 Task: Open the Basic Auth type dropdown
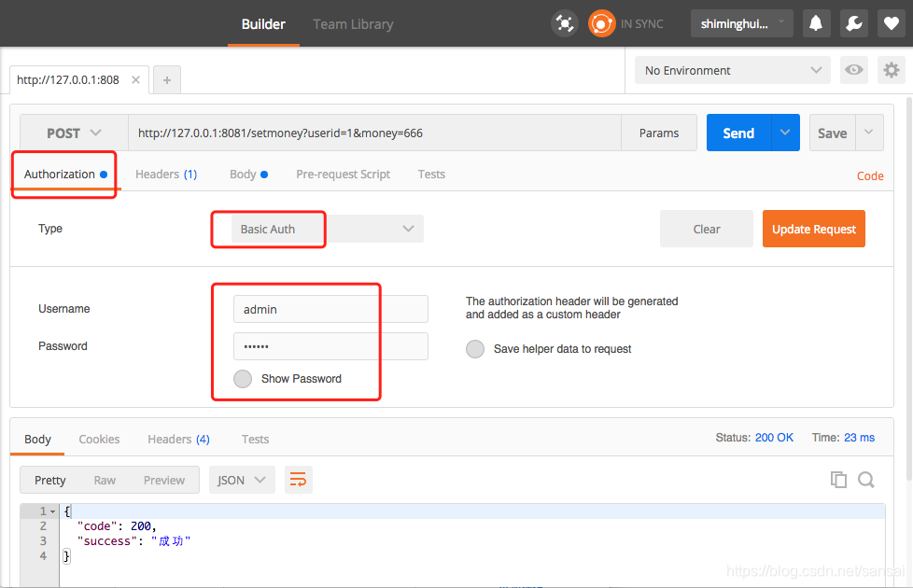(x=328, y=229)
